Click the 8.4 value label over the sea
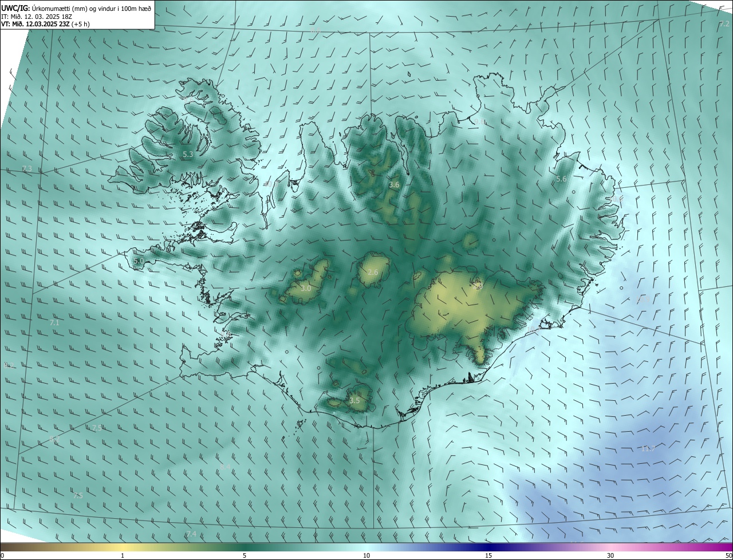This screenshot has height=560, width=733. (225, 468)
